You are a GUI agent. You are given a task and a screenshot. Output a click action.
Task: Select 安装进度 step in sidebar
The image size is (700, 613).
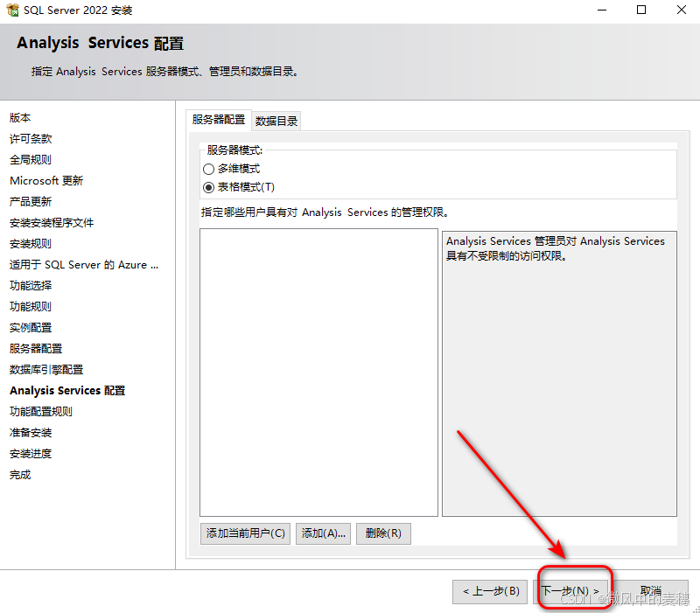[31, 454]
